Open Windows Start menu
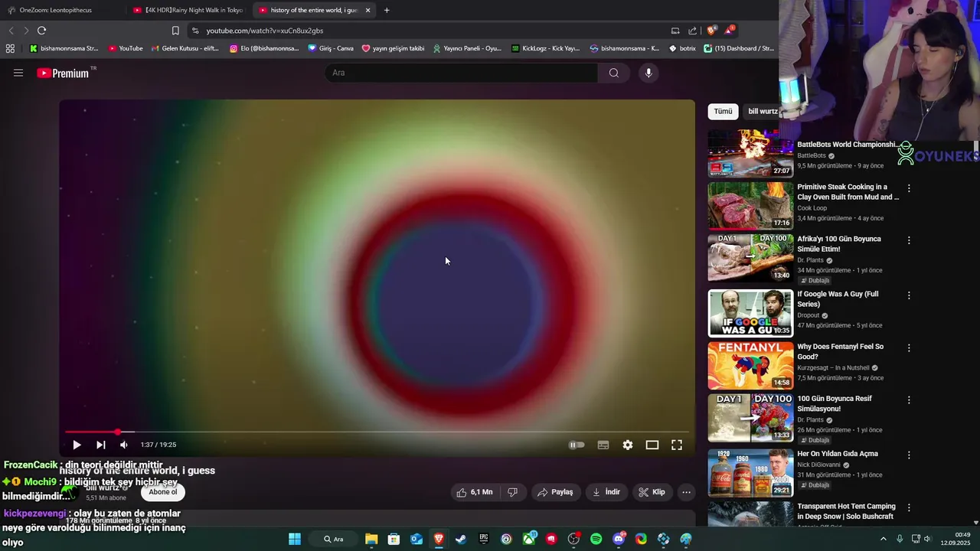Image resolution: width=980 pixels, height=551 pixels. point(295,539)
